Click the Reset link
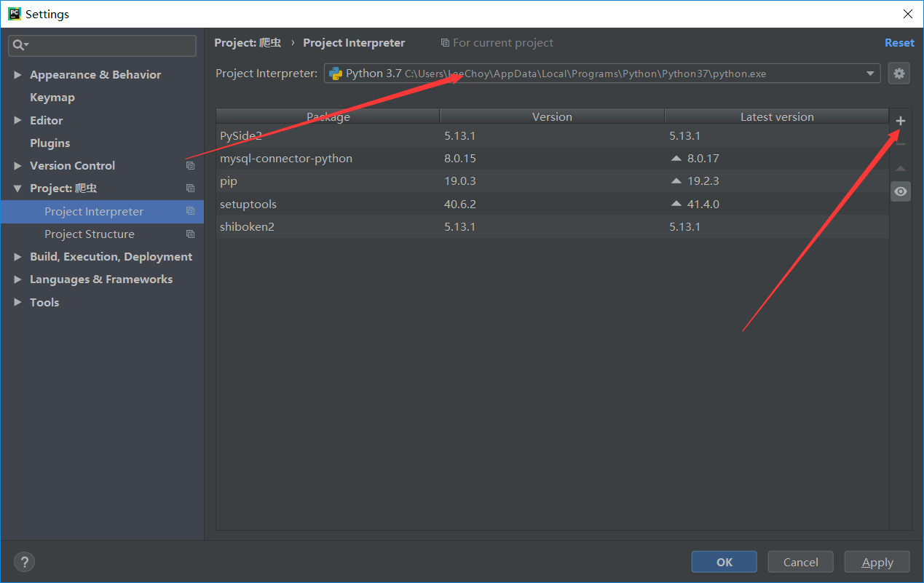The width and height of the screenshot is (924, 583). click(x=899, y=43)
